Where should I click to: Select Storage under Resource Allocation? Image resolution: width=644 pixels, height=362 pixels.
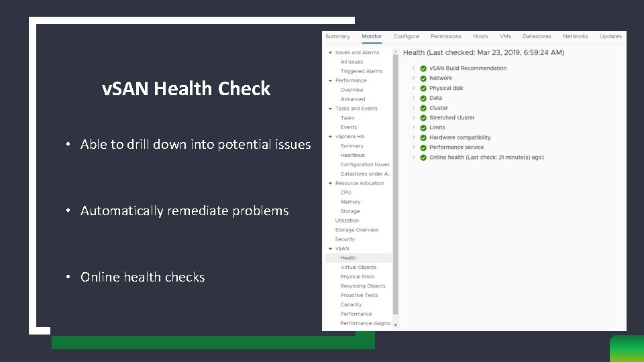[350, 211]
